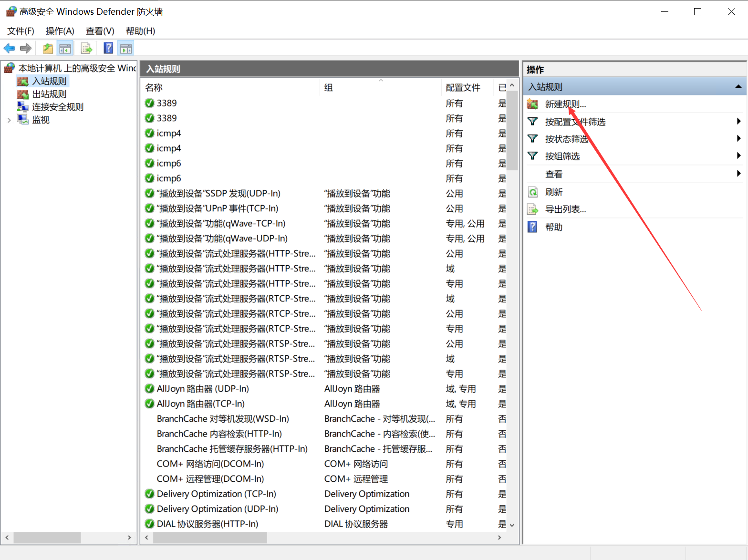This screenshot has width=748, height=560.
Task: Sort by the 名称 column header
Action: (231, 88)
